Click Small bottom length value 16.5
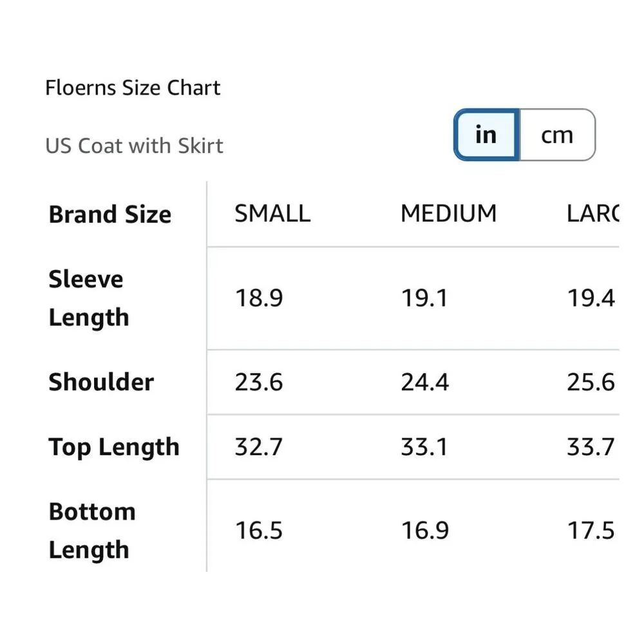The height and width of the screenshot is (644, 644). tap(258, 531)
